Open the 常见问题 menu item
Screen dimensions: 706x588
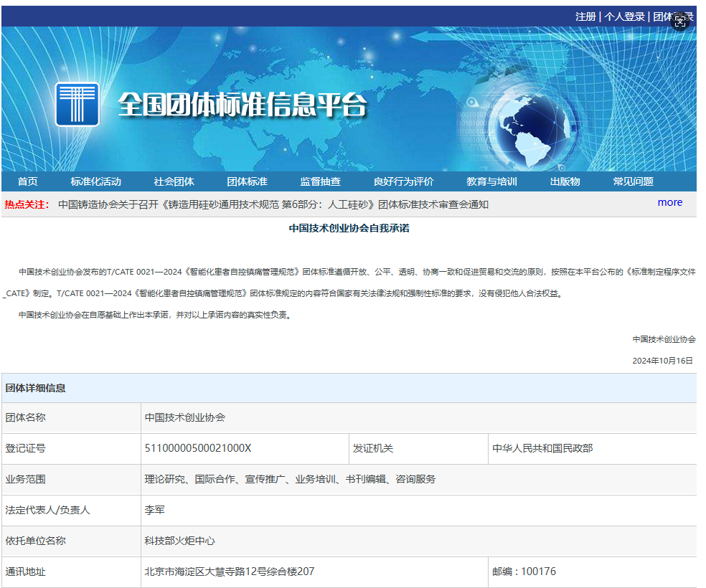coord(633,181)
